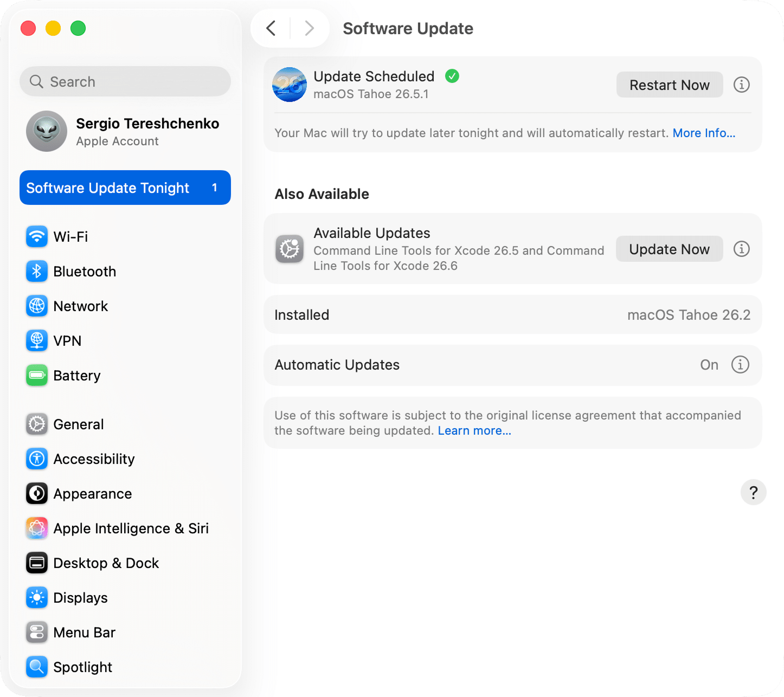Go back with the left chevron

tap(271, 28)
